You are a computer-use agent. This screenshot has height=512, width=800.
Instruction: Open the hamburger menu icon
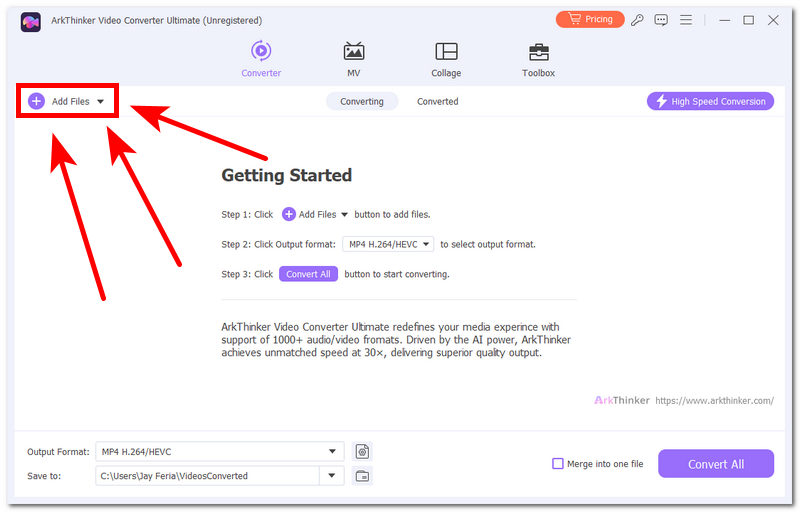686,20
